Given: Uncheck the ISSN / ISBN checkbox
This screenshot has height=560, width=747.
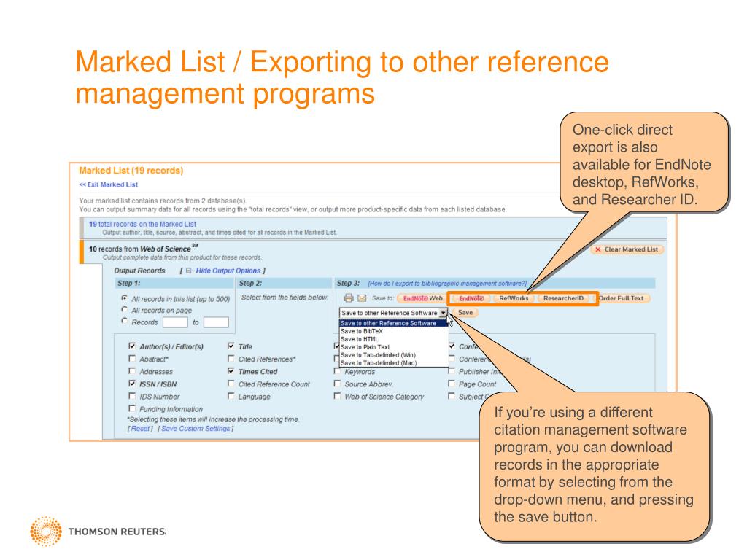Looking at the screenshot, I should click(x=132, y=384).
